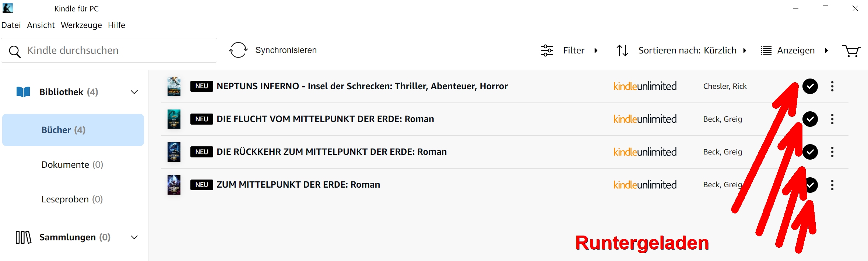Click downloaded checkmark for DIE FLUCHT book
The image size is (868, 261).
pyautogui.click(x=810, y=119)
